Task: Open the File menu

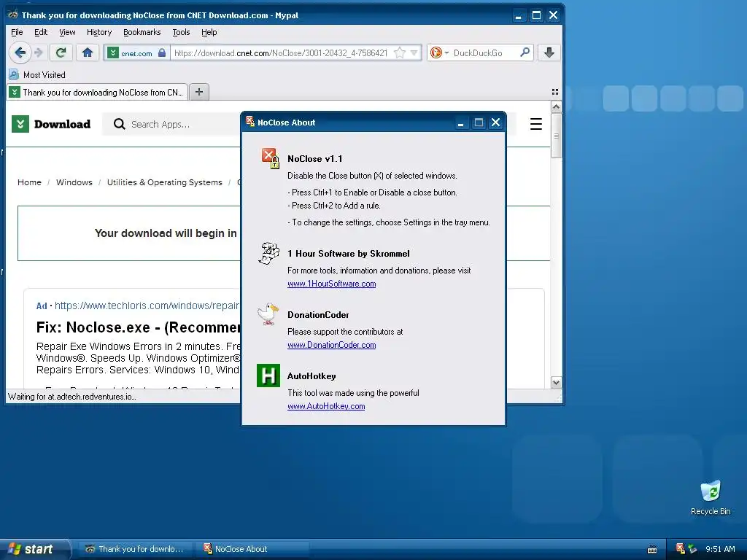Action: [17, 32]
